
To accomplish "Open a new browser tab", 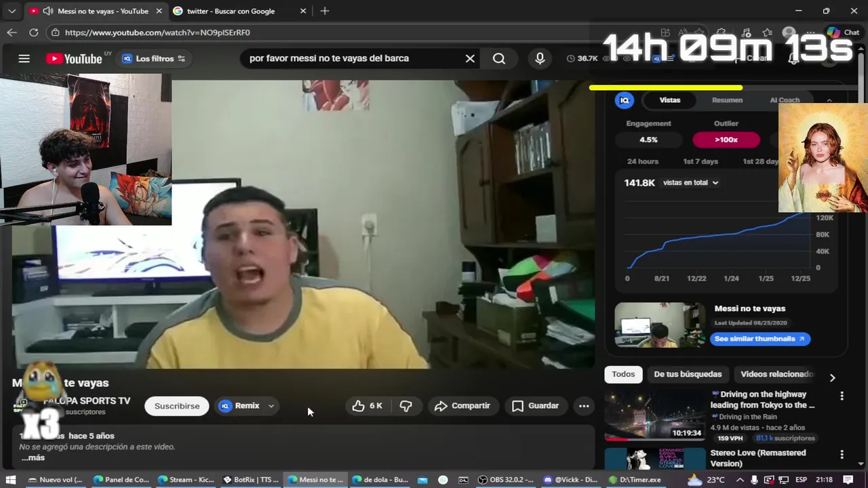I will 325,11.
